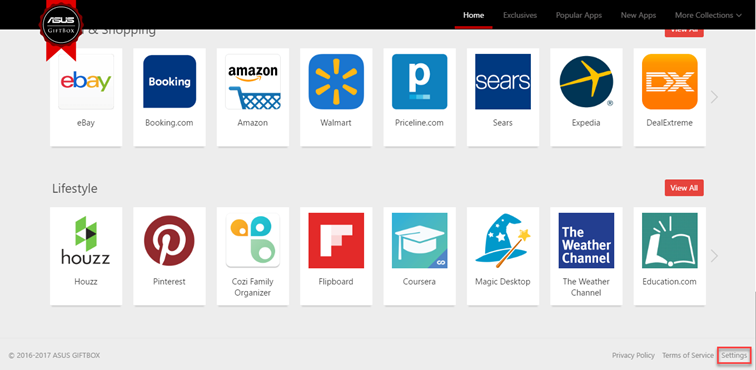Click the Booking.com name label
Viewport: 756px width, 370px height.
coord(169,123)
